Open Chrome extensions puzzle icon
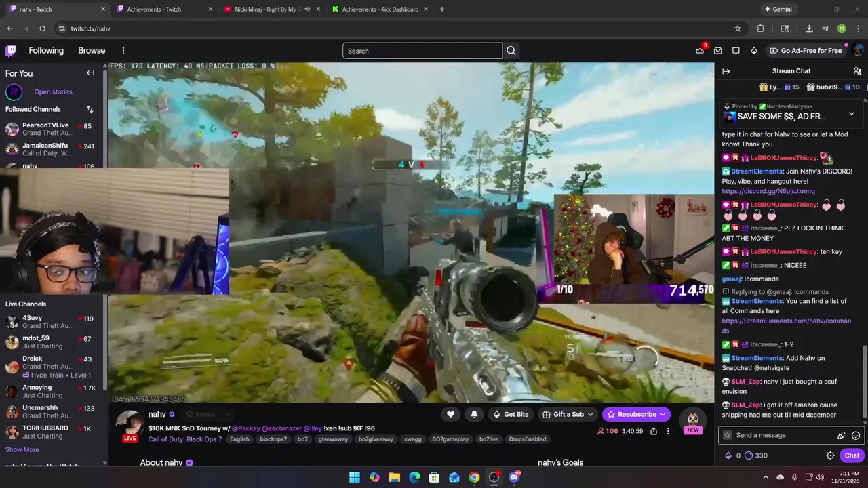Image resolution: width=868 pixels, height=488 pixels. pyautogui.click(x=760, y=28)
